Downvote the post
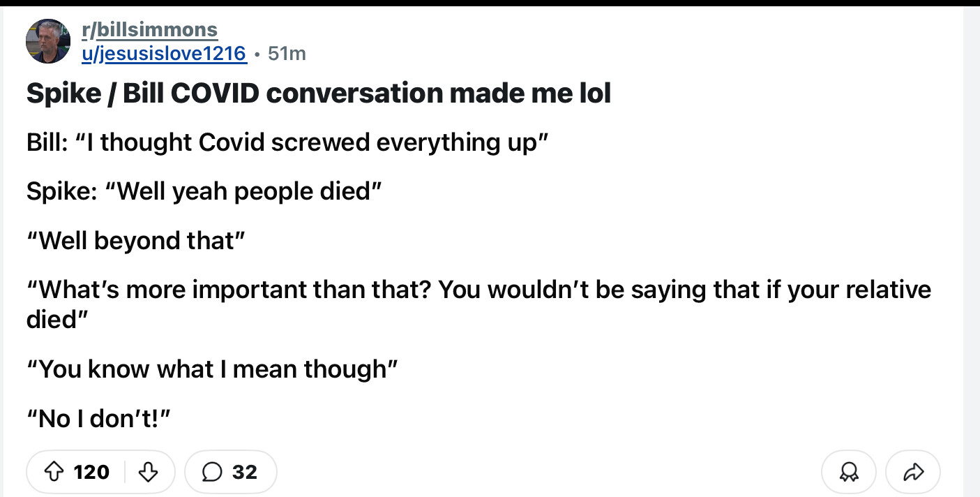 pyautogui.click(x=147, y=473)
